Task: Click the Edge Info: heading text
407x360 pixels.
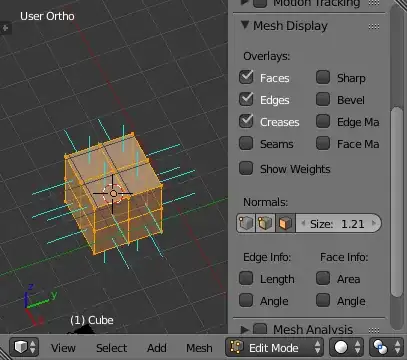Action: coord(267,257)
